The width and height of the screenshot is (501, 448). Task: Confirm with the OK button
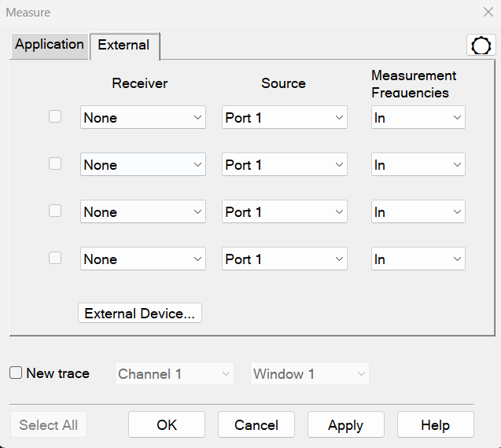[x=167, y=424]
